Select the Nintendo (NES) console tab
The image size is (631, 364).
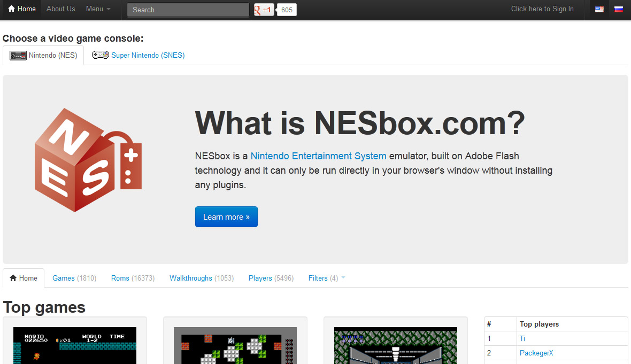click(x=43, y=55)
